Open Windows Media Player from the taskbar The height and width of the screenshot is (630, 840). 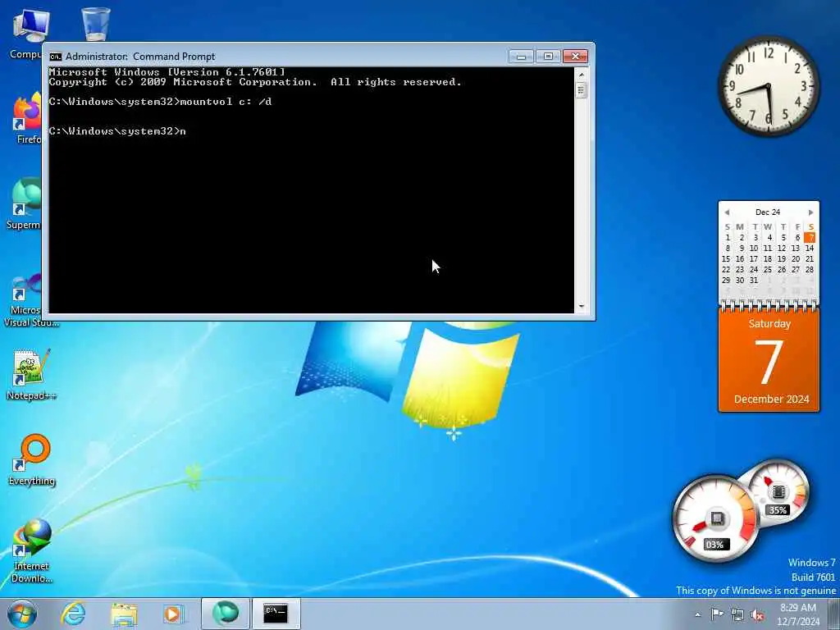coord(173,614)
